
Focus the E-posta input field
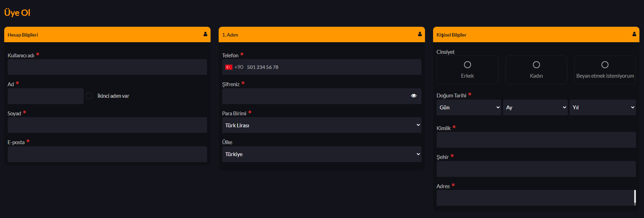107,154
